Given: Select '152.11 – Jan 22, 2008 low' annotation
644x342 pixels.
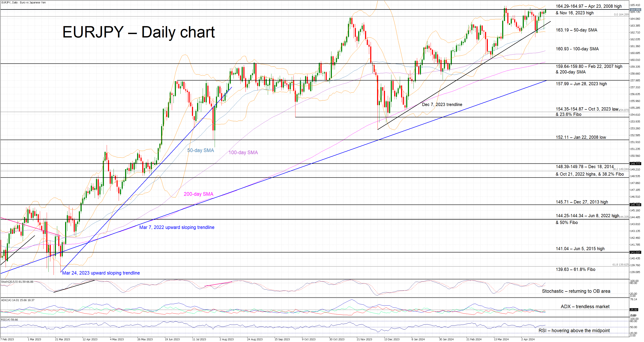Looking at the screenshot, I should pyautogui.click(x=581, y=137).
